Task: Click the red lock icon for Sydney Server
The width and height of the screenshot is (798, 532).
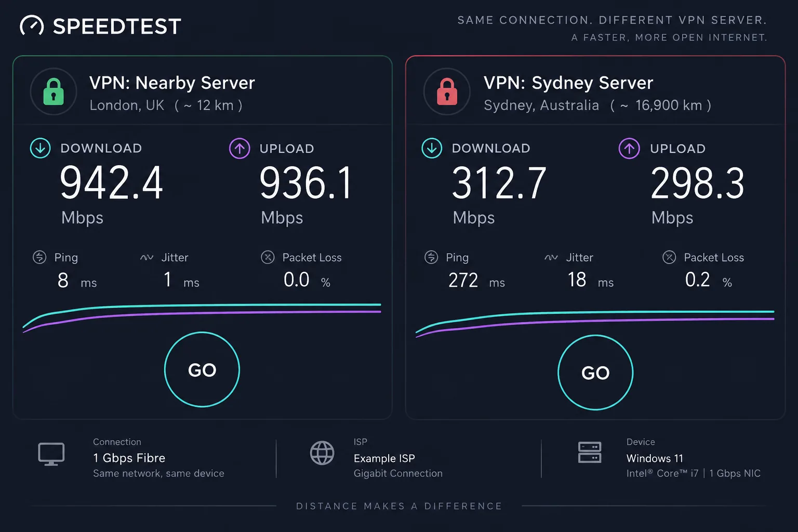Action: tap(447, 91)
